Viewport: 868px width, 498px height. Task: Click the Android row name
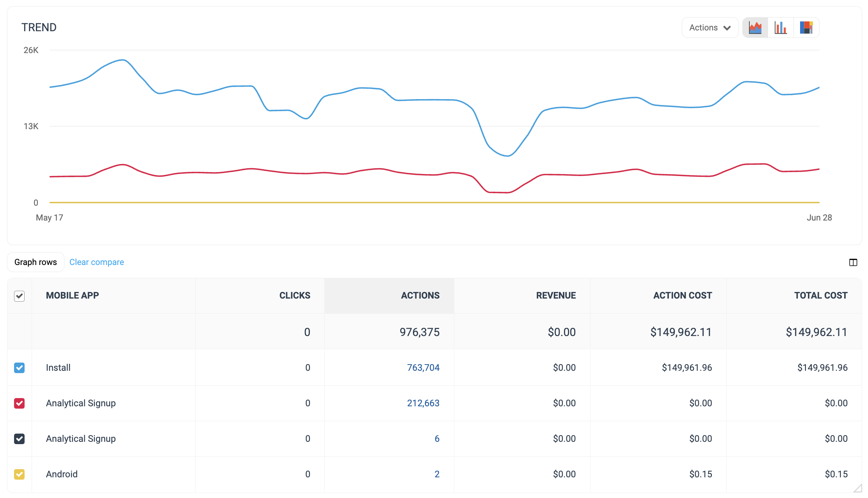[62, 474]
